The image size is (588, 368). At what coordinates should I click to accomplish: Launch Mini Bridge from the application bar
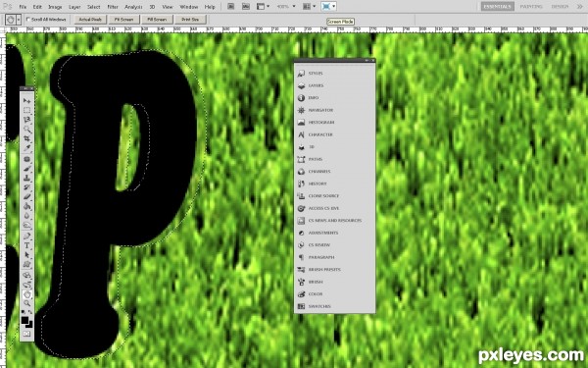246,7
